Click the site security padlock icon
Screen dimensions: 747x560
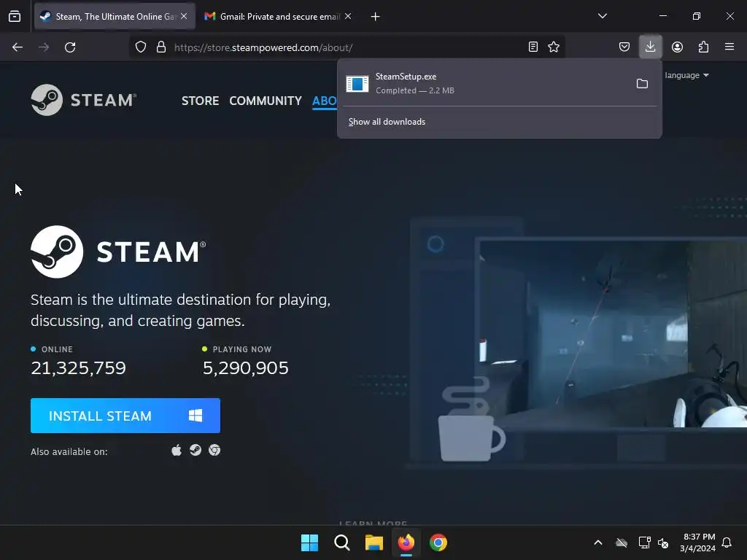[161, 47]
